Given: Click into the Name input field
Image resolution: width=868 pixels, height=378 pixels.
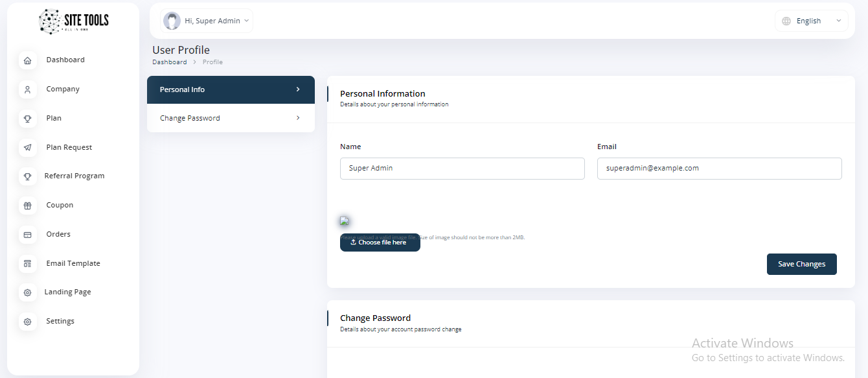Looking at the screenshot, I should click(462, 169).
